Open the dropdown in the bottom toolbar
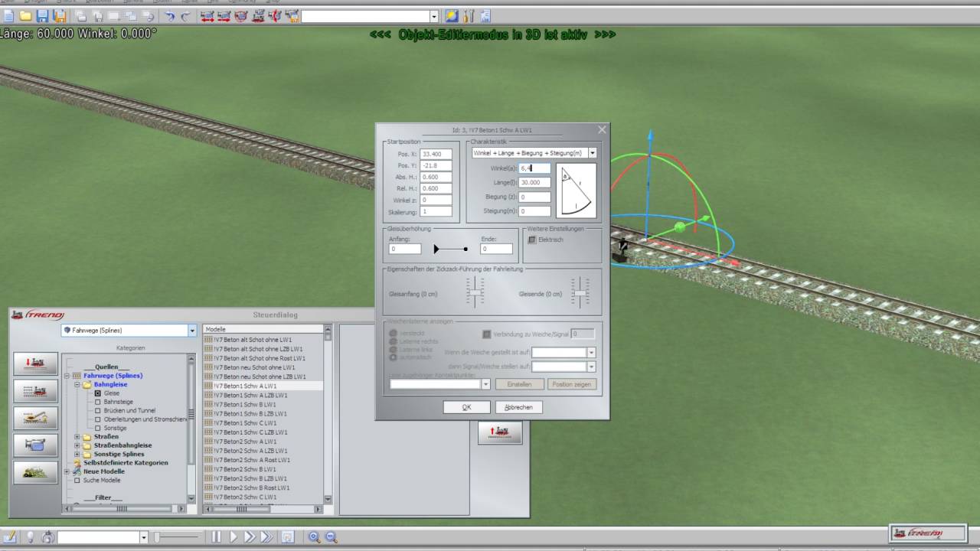The image size is (980, 551). tap(143, 537)
